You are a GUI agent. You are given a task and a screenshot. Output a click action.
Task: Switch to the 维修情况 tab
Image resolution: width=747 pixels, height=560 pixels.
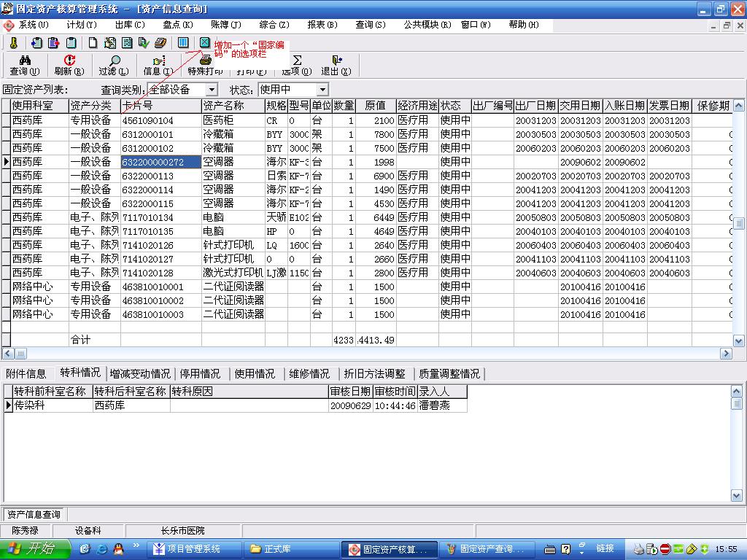point(309,374)
